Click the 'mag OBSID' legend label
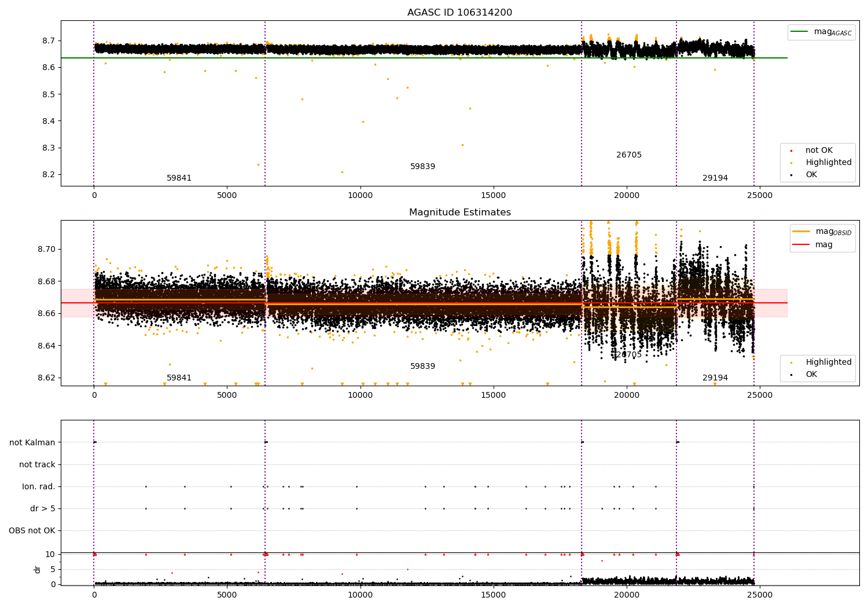This screenshot has width=868, height=608. click(833, 232)
